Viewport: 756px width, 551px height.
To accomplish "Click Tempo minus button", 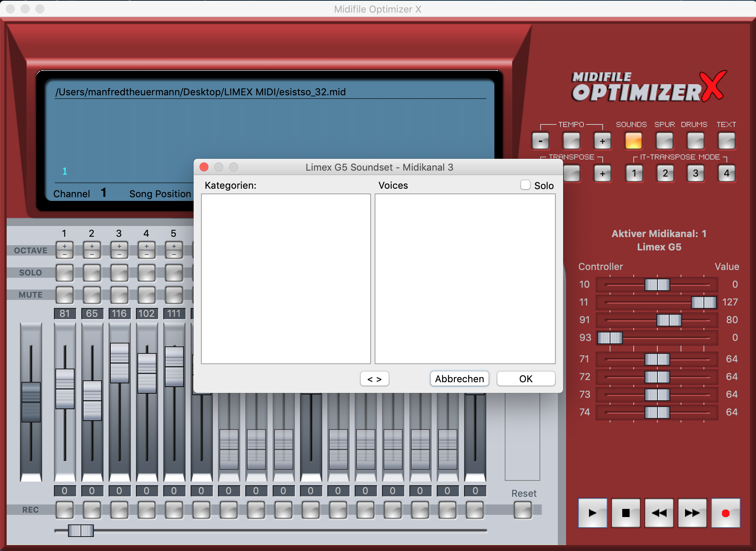I will click(540, 141).
